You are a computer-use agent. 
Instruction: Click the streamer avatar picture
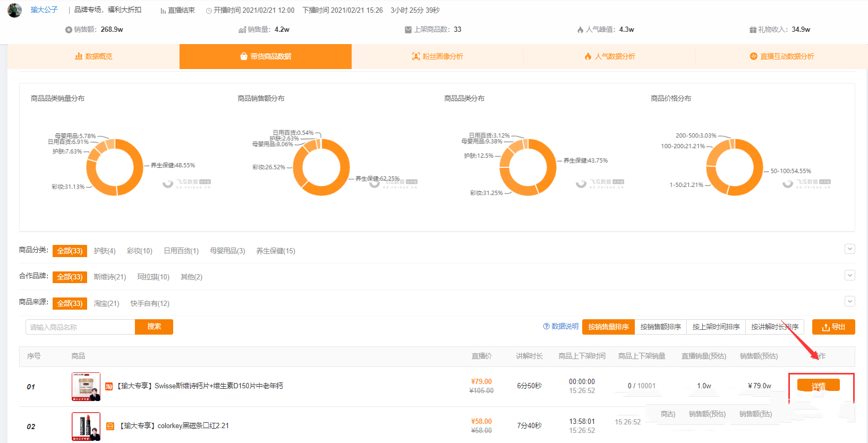[x=14, y=10]
